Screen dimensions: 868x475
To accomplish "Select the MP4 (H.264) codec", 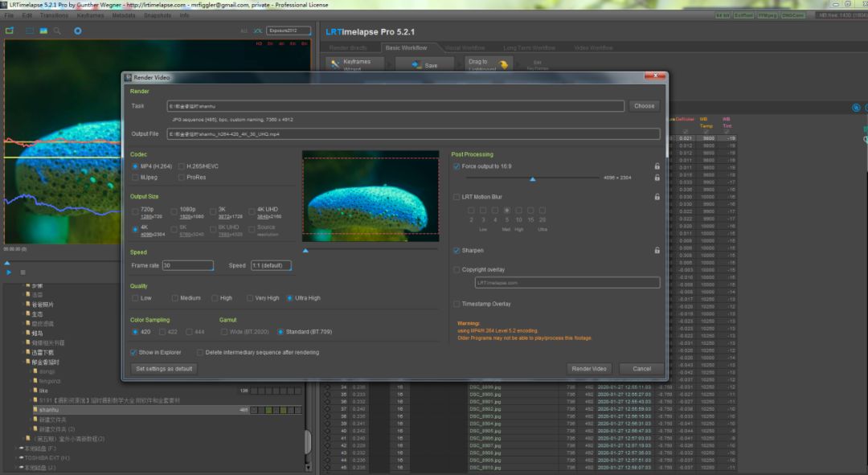I will [x=135, y=166].
